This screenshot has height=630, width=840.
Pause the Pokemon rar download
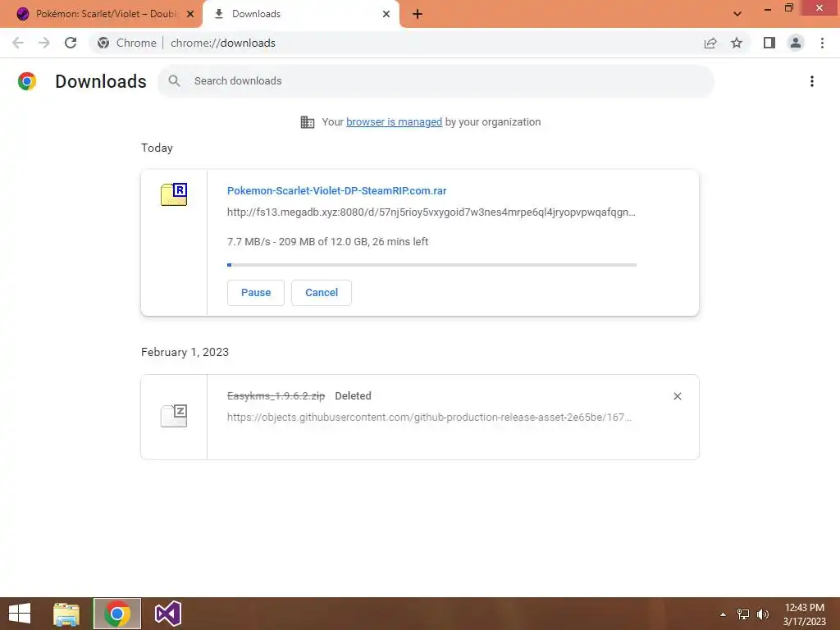[256, 293]
